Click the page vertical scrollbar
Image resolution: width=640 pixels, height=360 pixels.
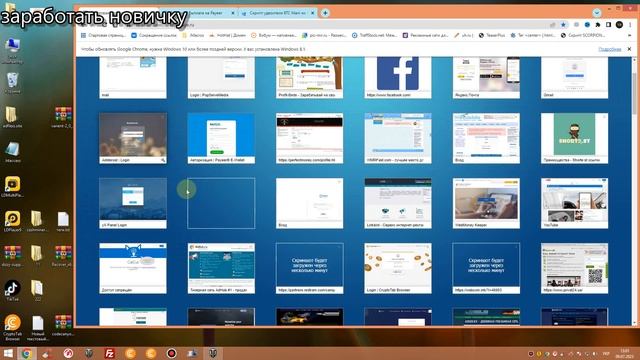coord(634,94)
